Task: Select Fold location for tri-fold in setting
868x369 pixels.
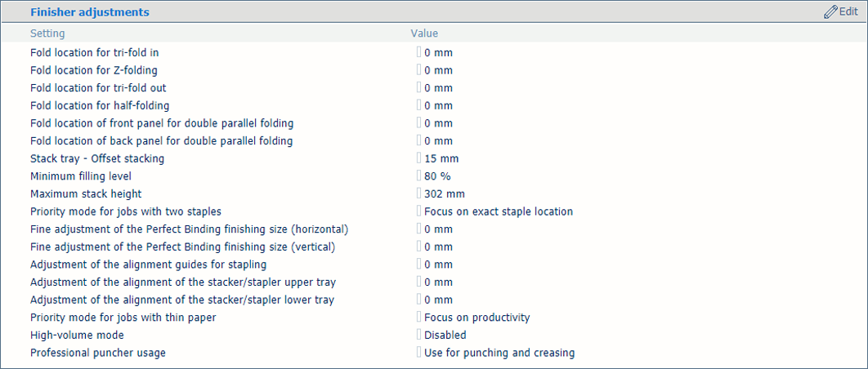Action: pos(95,52)
